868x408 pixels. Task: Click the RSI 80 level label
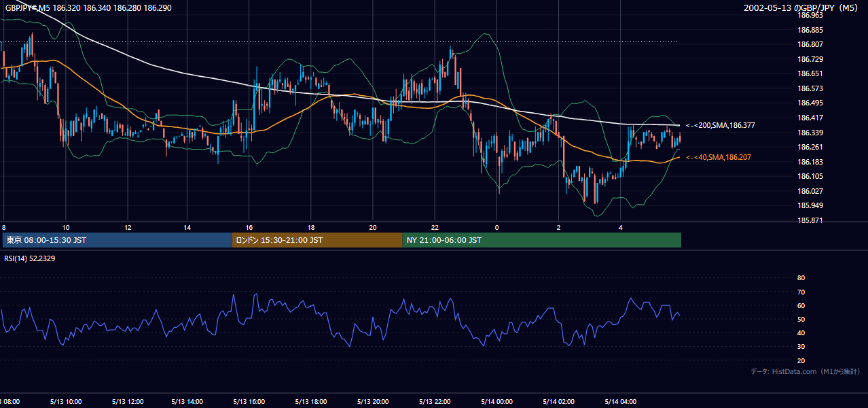click(x=801, y=278)
